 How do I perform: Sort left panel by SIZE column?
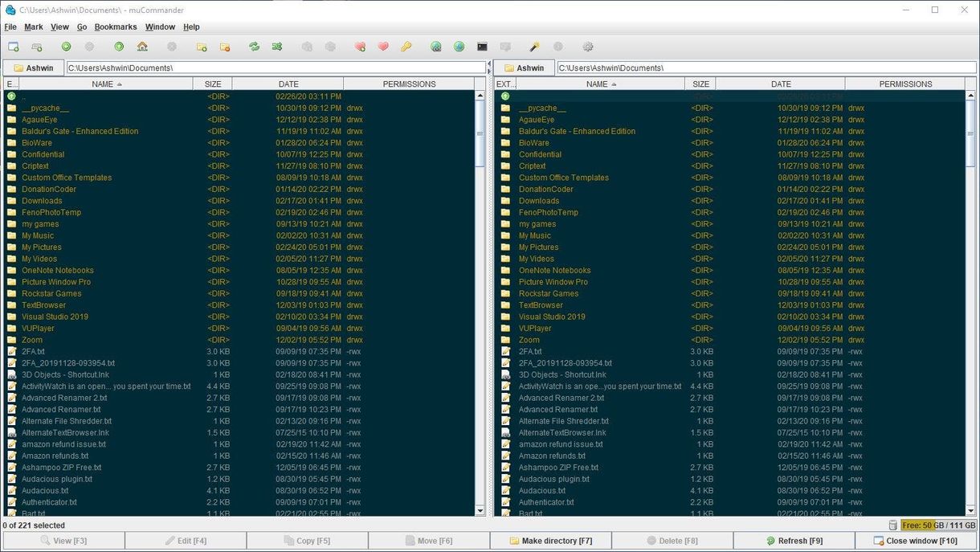coord(213,84)
